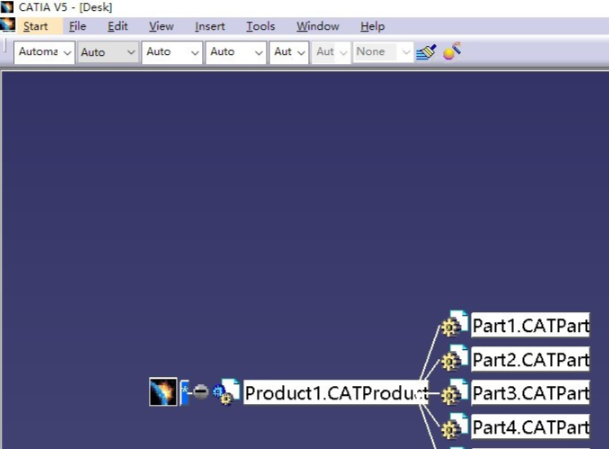Collapse the Product1 node with minus button
The height and width of the screenshot is (449, 609).
(201, 392)
